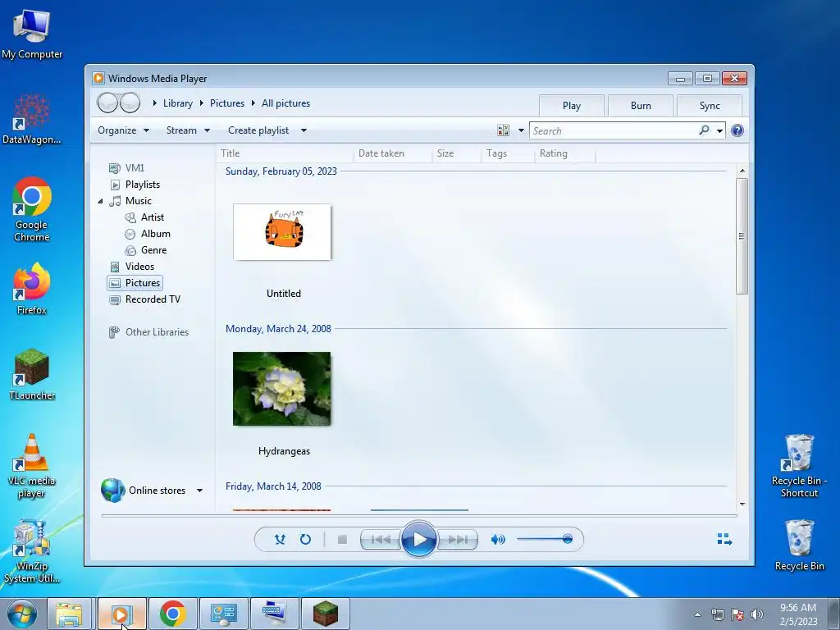Image resolution: width=840 pixels, height=630 pixels.
Task: Click the picture list scrollbar up arrow
Action: coord(742,171)
